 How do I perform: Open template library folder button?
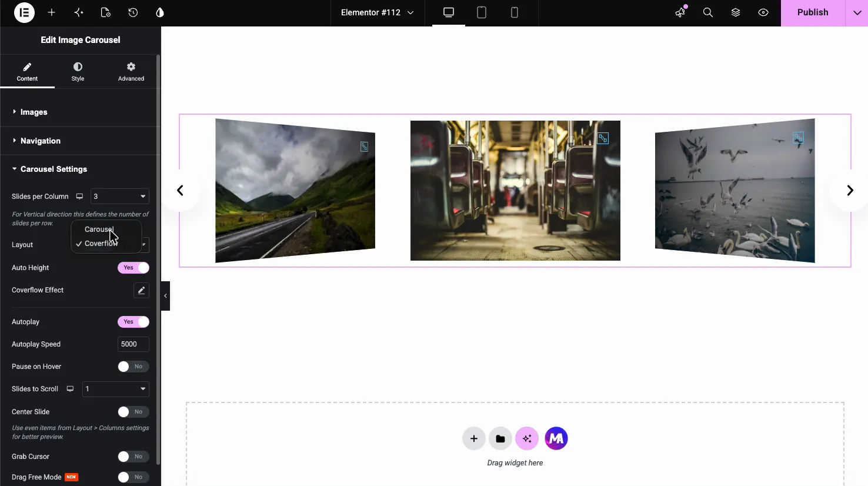[x=500, y=439]
